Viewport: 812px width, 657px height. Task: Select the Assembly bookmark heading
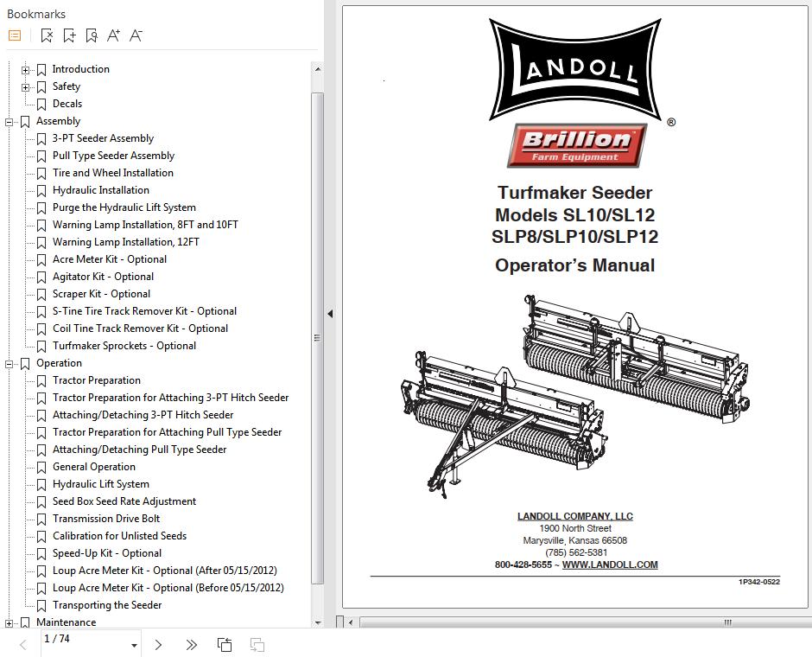tap(59, 121)
